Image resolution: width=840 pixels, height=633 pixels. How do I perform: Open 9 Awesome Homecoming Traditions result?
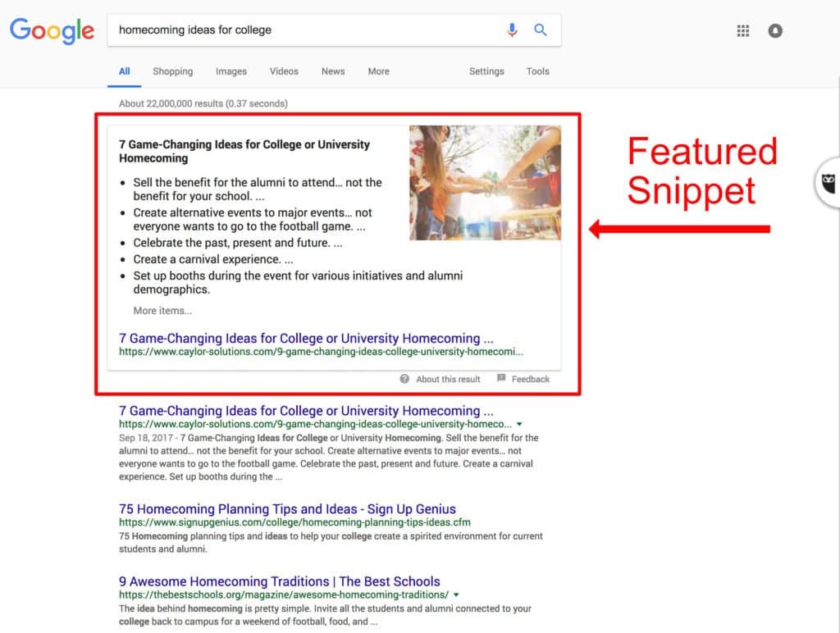pyautogui.click(x=279, y=581)
